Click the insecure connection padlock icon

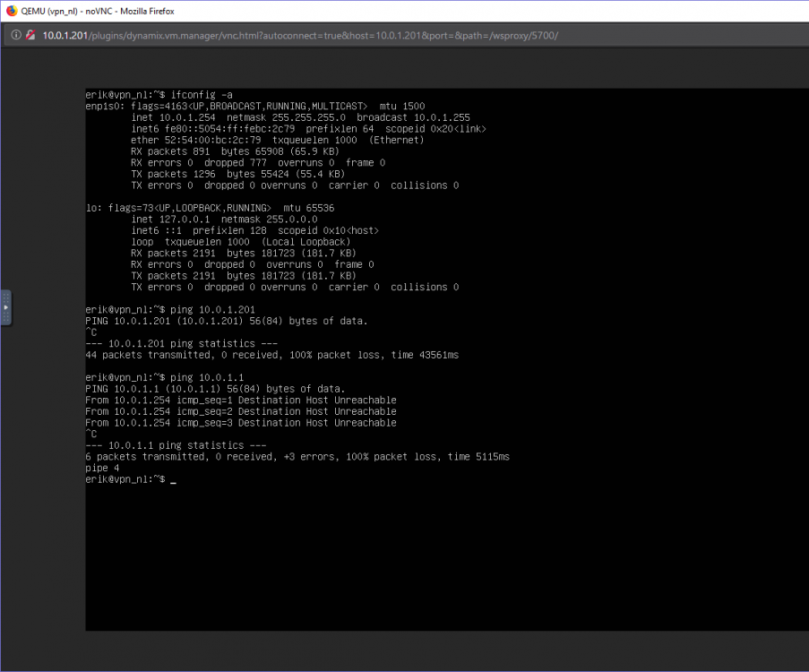(x=31, y=35)
